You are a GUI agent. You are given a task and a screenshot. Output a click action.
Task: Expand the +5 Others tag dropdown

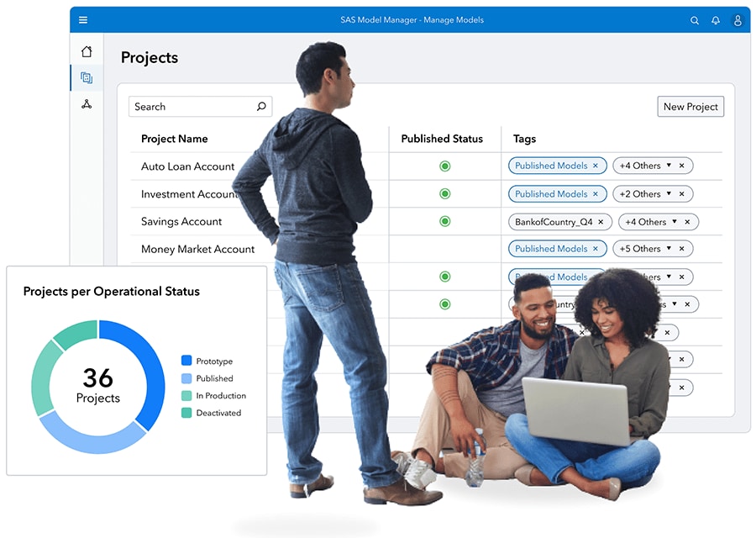click(669, 249)
